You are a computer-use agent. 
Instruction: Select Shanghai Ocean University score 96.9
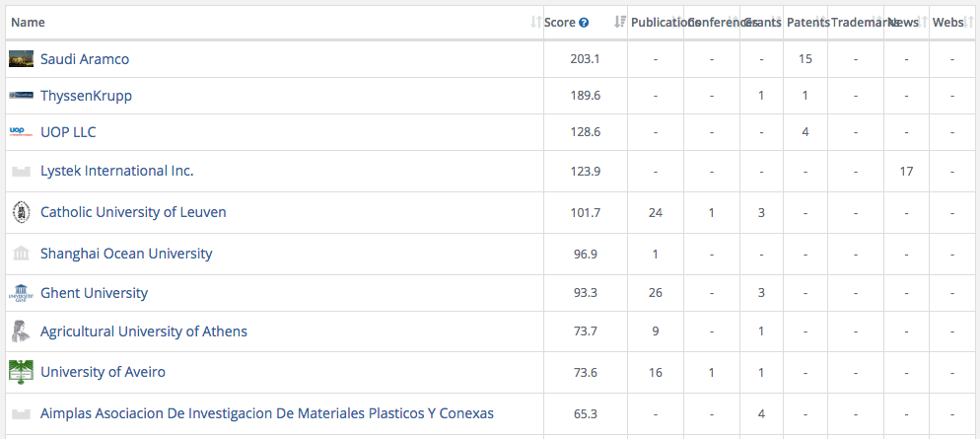(585, 254)
